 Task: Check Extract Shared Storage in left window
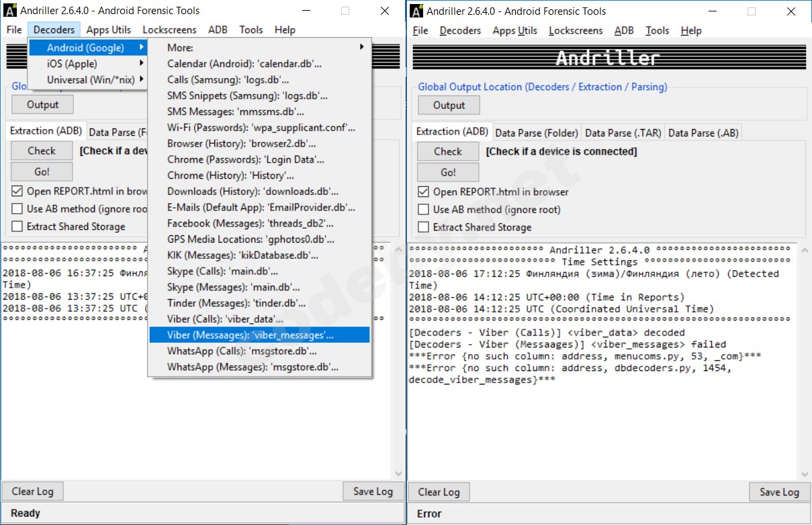point(17,227)
